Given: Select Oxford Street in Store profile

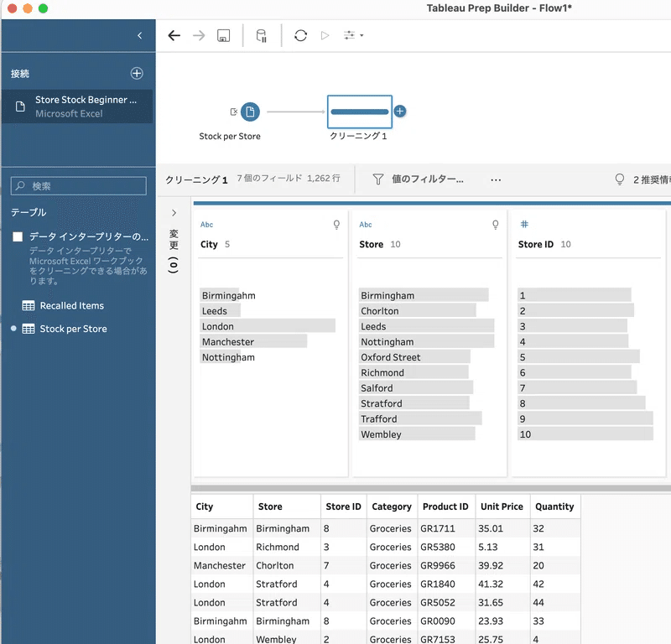Looking at the screenshot, I should pyautogui.click(x=414, y=357).
